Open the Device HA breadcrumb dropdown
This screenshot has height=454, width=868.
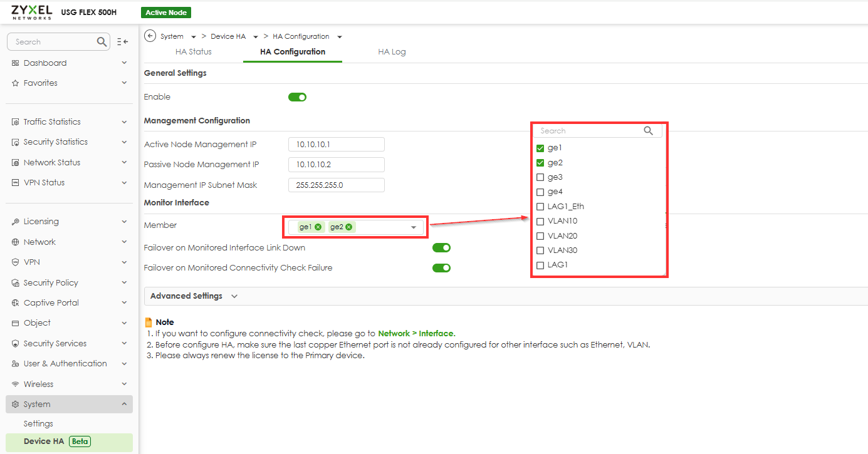point(255,36)
